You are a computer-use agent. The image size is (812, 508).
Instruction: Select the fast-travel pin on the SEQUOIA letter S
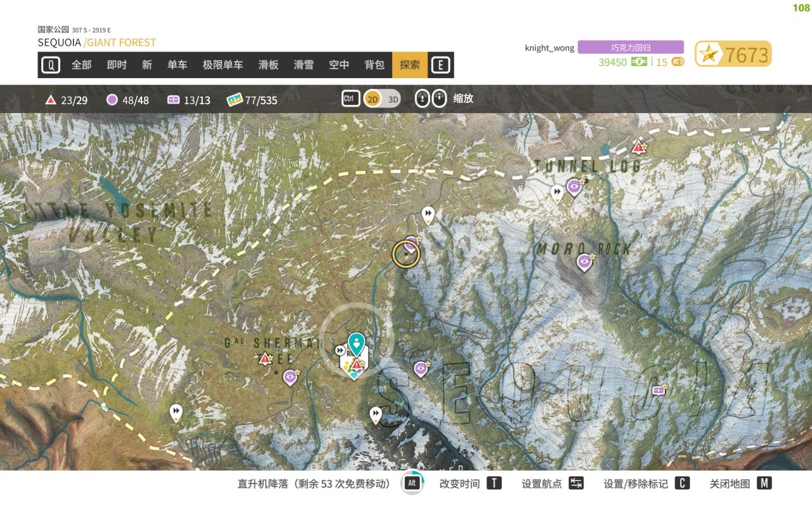click(x=376, y=415)
